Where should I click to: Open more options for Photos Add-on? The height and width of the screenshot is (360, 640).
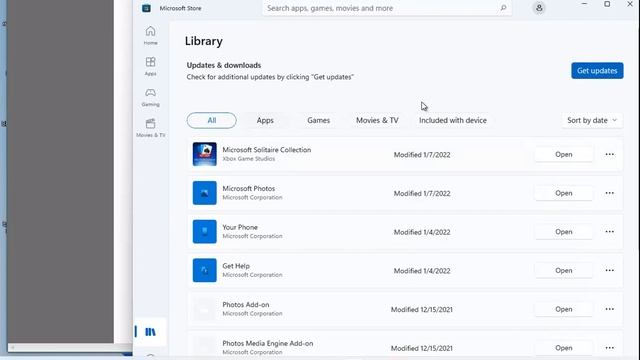609,309
